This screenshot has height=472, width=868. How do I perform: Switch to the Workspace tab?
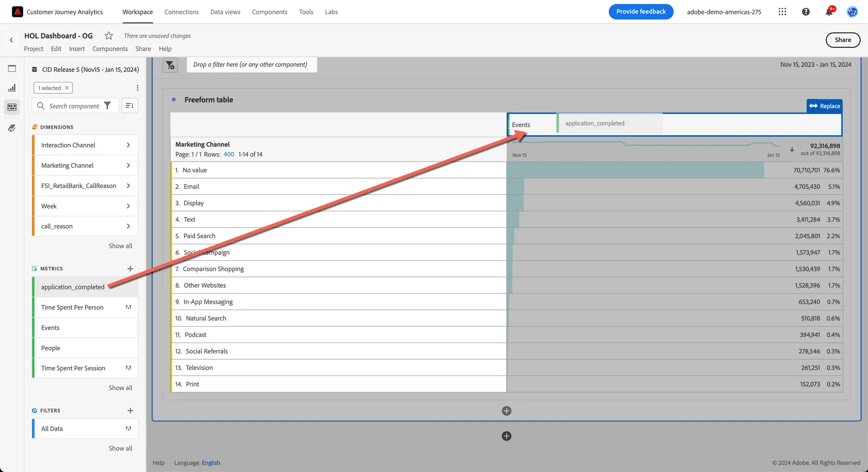click(x=138, y=12)
